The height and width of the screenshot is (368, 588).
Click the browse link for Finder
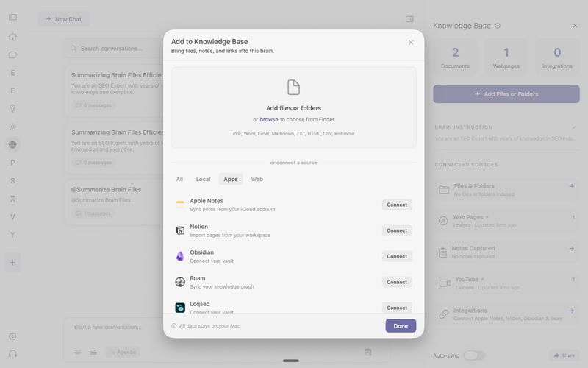pos(269,119)
